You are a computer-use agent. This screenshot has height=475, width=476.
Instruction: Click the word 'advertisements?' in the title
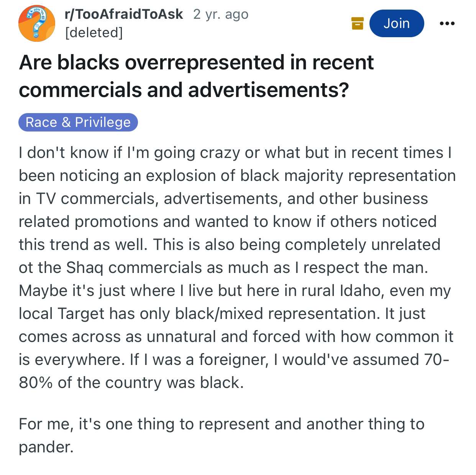point(268,90)
